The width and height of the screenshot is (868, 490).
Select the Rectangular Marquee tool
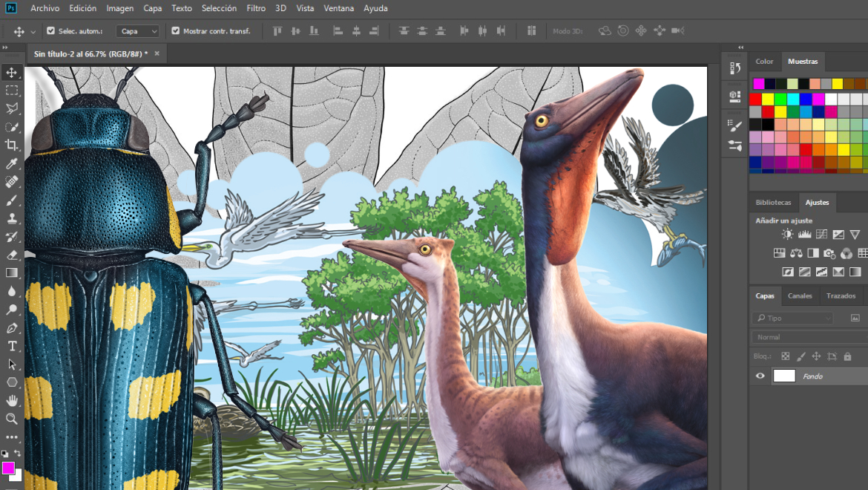[12, 91]
